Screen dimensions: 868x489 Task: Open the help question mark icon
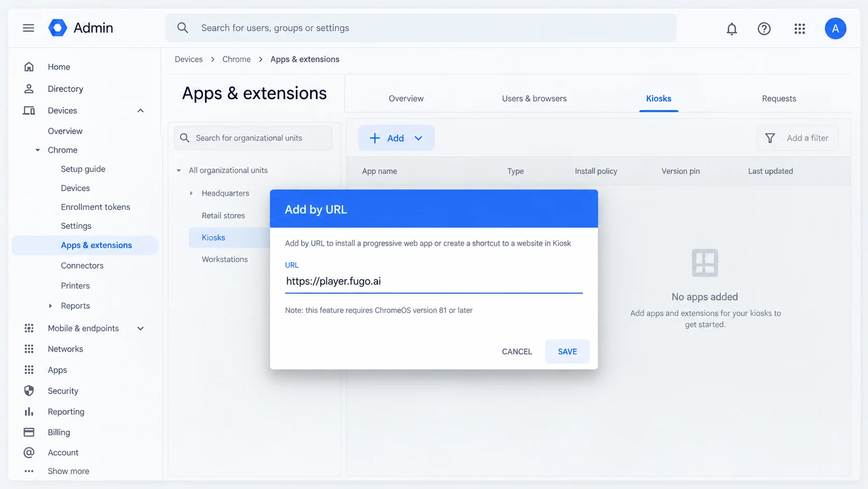click(764, 29)
